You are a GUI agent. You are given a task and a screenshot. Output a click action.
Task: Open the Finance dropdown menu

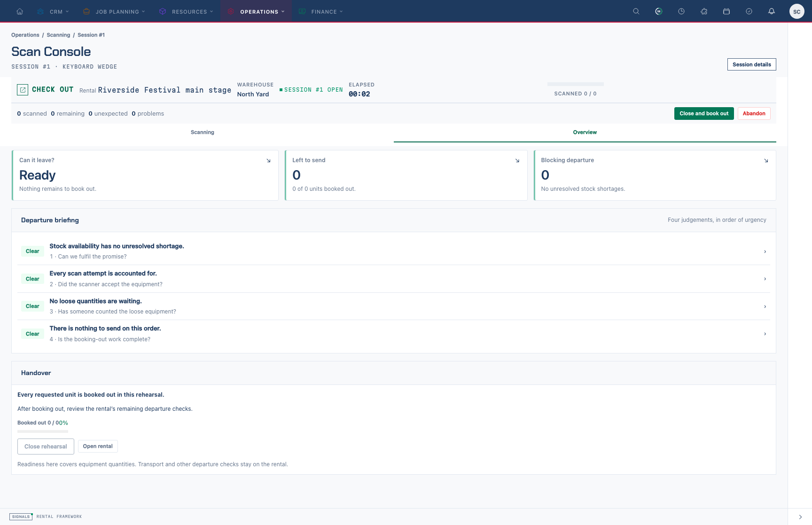320,11
